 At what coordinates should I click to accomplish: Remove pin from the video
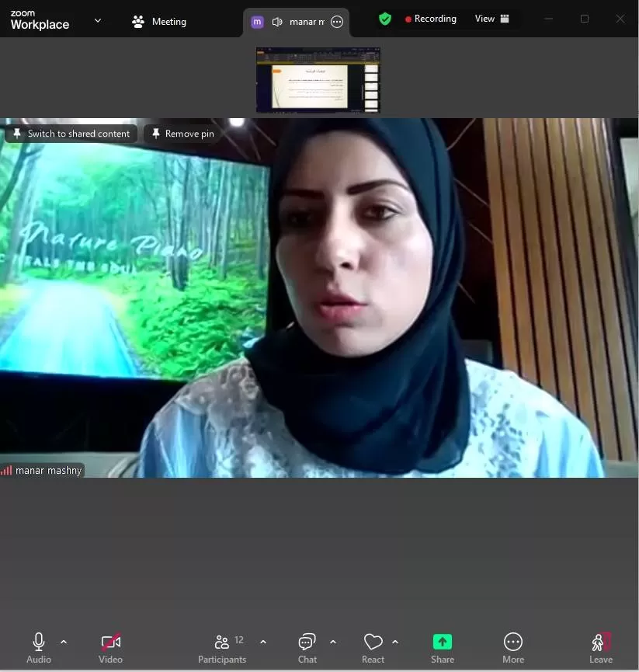pyautogui.click(x=182, y=134)
